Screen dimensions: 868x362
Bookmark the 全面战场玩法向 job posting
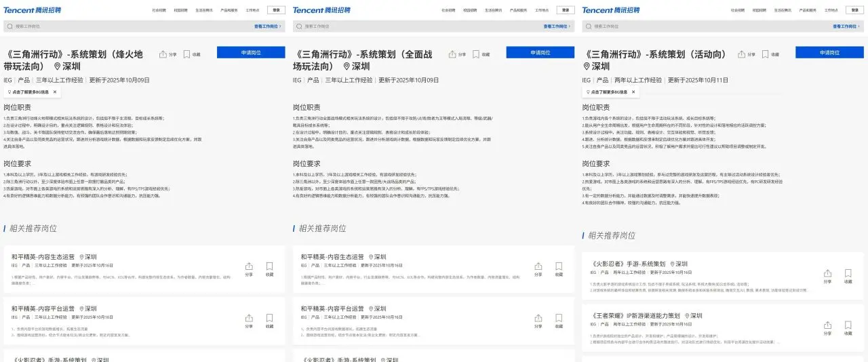476,54
